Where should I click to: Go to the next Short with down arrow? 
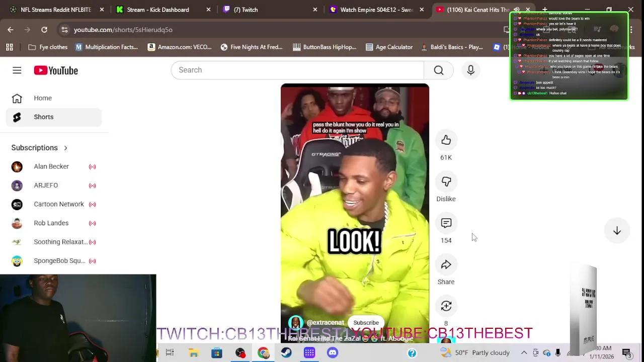tap(617, 231)
